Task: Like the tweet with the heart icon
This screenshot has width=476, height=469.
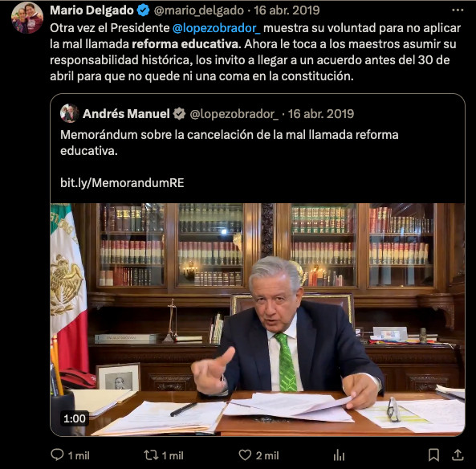Action: (x=245, y=455)
